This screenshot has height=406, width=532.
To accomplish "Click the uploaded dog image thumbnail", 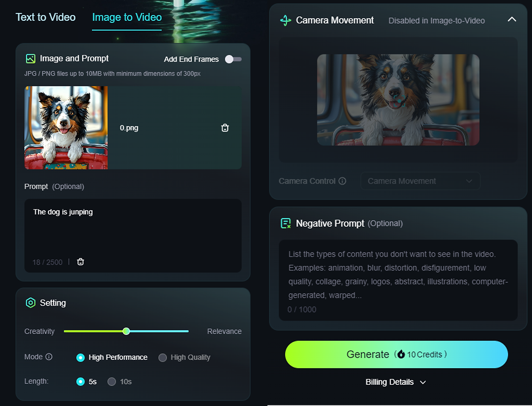I will (66, 127).
